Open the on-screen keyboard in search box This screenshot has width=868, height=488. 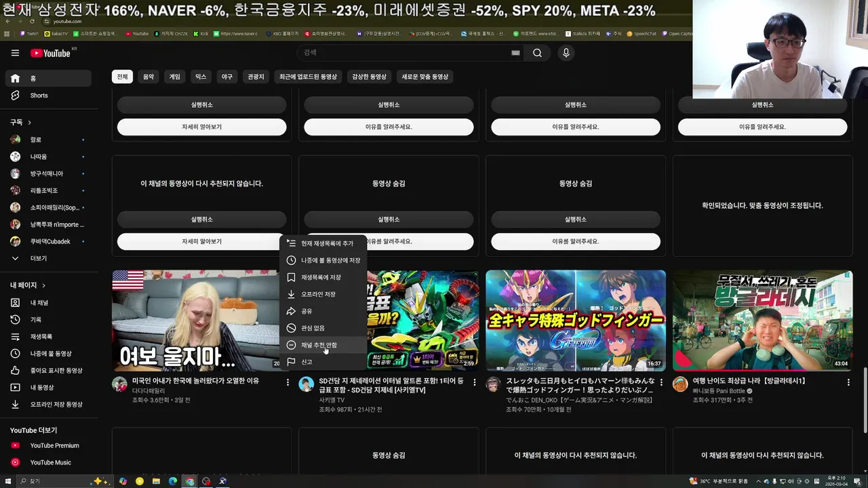(515, 53)
